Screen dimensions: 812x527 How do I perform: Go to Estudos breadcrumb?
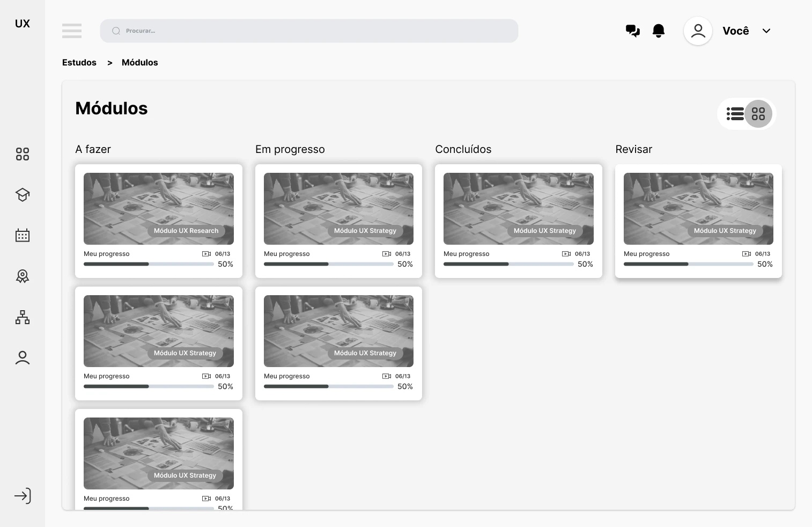tap(79, 62)
